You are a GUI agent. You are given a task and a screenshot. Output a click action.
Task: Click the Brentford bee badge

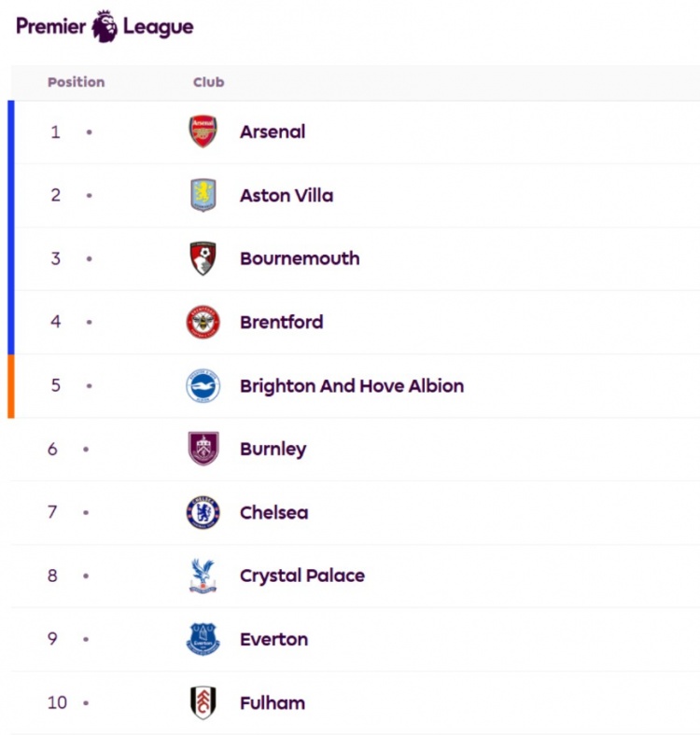pyautogui.click(x=203, y=322)
